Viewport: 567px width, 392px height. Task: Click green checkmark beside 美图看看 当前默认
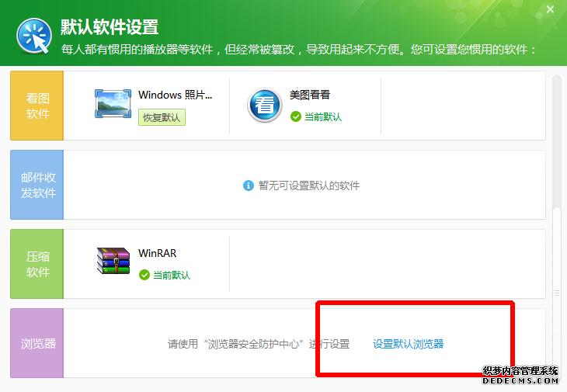(x=295, y=116)
